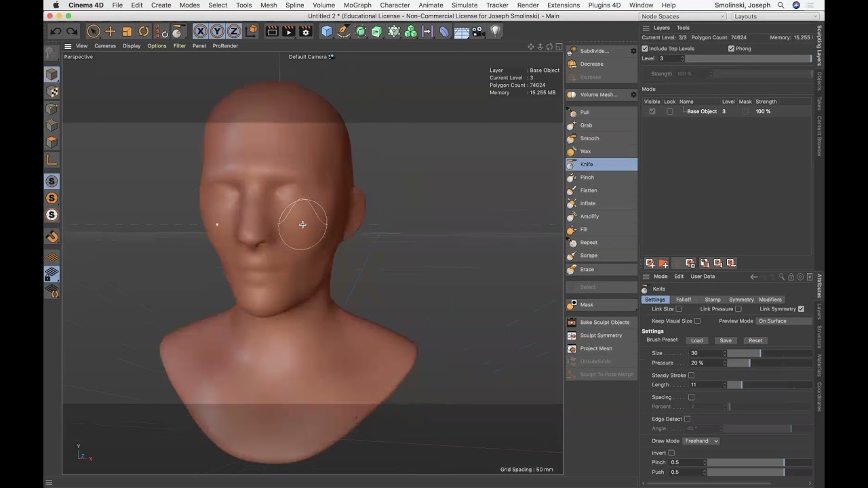Disable Link Symmetry checkbox

802,309
